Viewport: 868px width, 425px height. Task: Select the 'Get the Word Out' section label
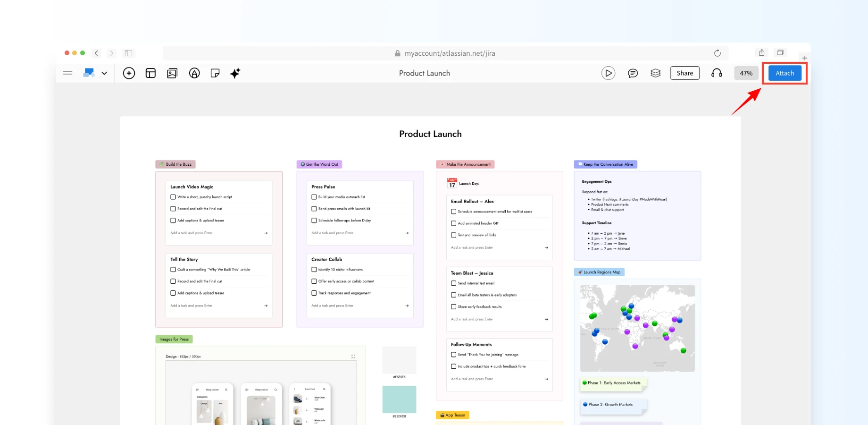(319, 164)
